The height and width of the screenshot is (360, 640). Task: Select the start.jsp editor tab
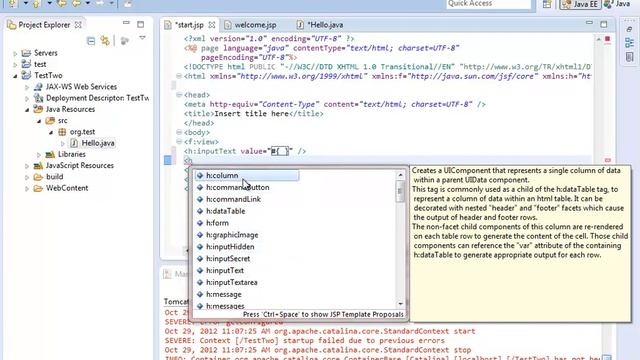[x=189, y=25]
